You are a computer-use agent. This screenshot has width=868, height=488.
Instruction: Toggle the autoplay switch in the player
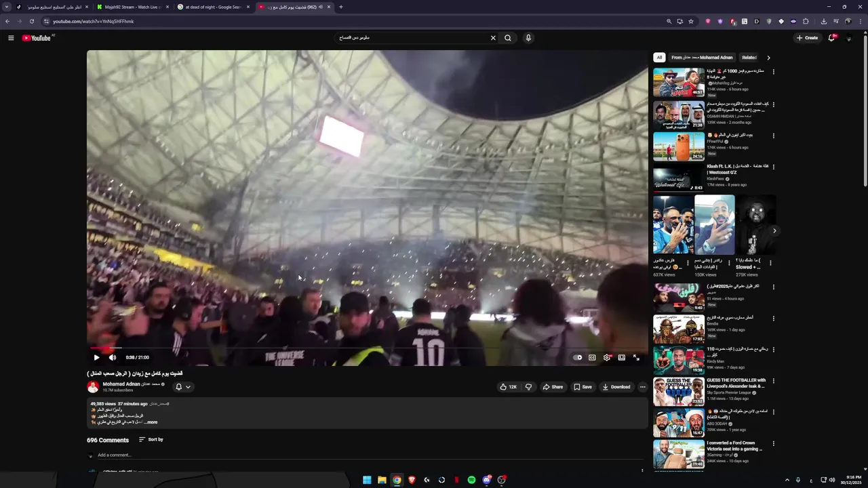pos(577,357)
